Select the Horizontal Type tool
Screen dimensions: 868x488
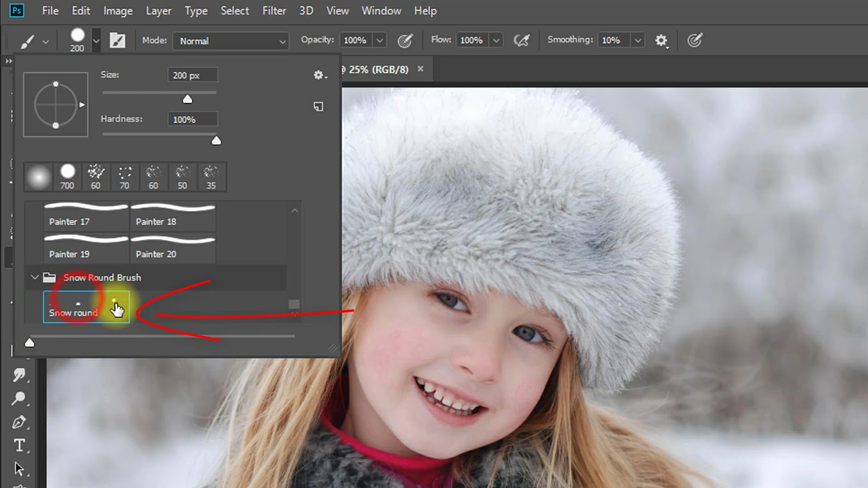19,445
